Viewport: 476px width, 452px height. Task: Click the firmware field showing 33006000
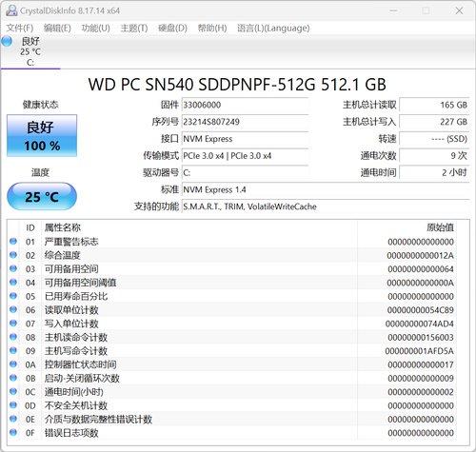pyautogui.click(x=245, y=105)
